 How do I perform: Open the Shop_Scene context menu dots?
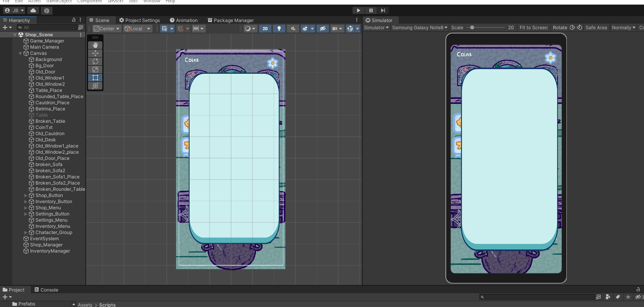click(81, 35)
